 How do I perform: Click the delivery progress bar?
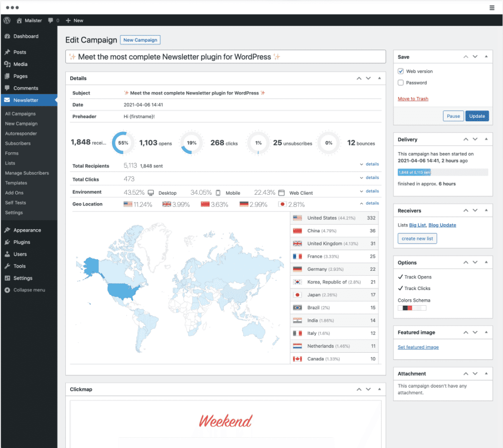point(443,172)
